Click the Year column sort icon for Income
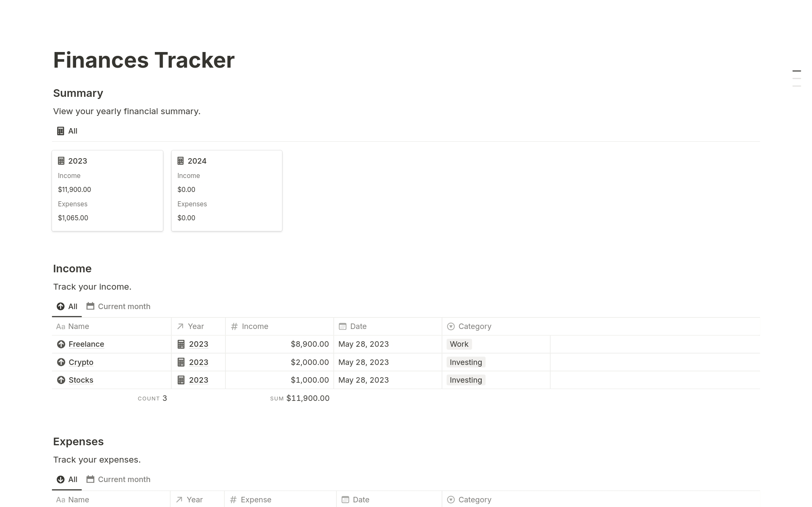 tap(180, 326)
